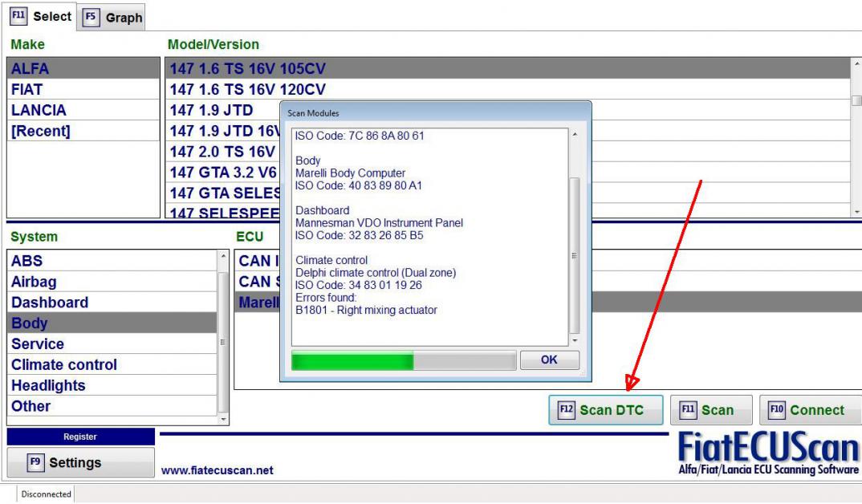The width and height of the screenshot is (862, 504).
Task: Click the Disconnected status bar entry
Action: pyautogui.click(x=47, y=494)
